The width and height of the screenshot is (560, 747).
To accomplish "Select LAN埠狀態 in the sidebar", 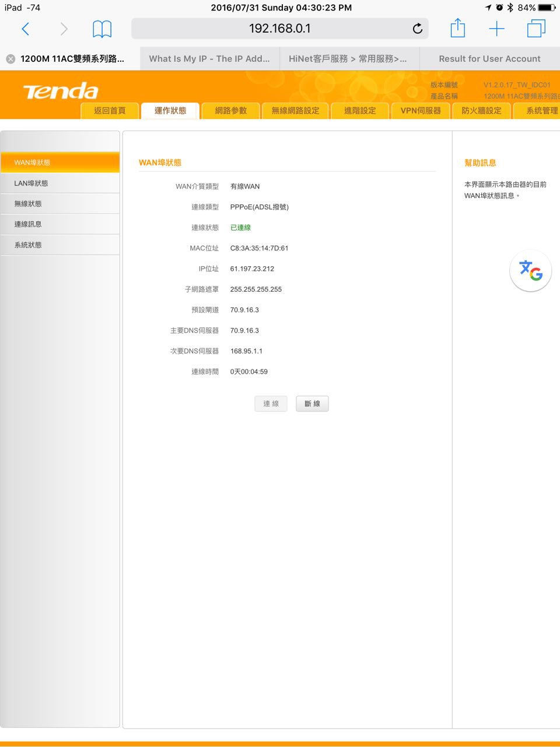I will click(x=60, y=183).
